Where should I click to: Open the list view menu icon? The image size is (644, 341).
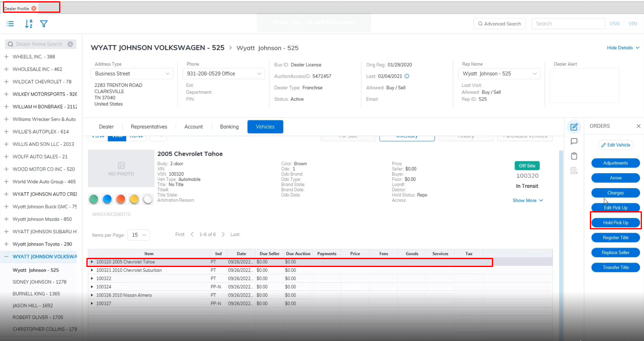click(x=10, y=24)
